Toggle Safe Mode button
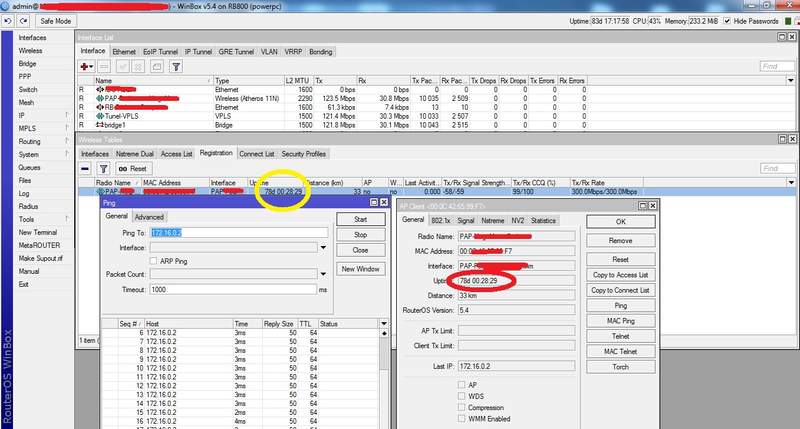 click(x=56, y=21)
